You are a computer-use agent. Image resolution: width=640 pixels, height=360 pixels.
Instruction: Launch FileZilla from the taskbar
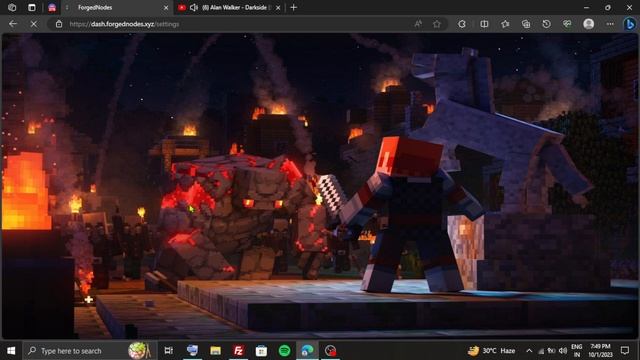click(238, 351)
